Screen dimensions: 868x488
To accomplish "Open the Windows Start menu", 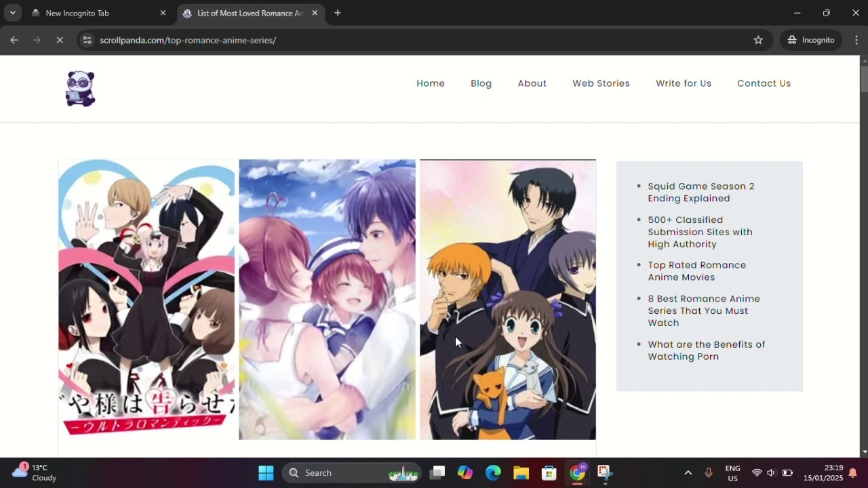I will 266,473.
